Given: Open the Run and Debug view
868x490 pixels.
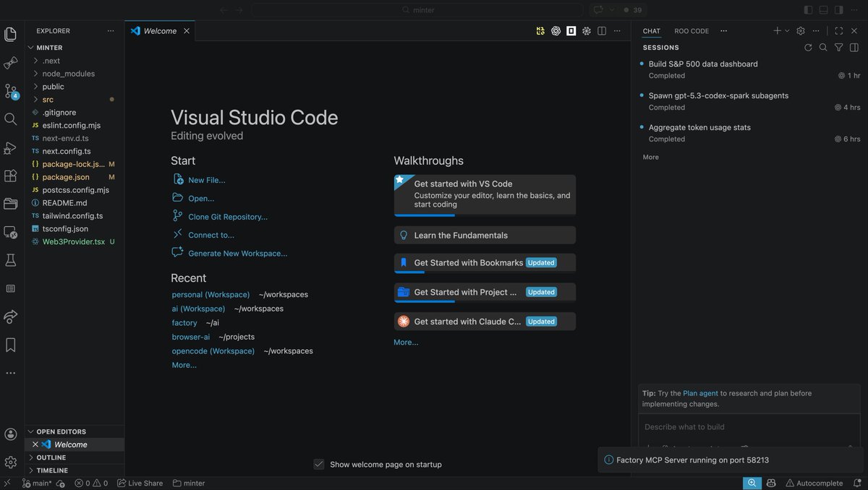Looking at the screenshot, I should click(11, 147).
